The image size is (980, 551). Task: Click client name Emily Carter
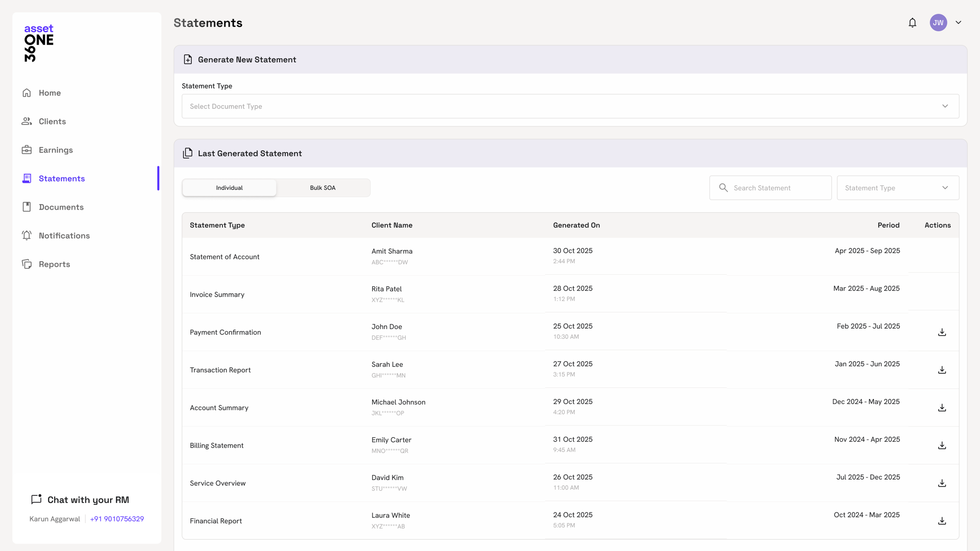(x=391, y=440)
